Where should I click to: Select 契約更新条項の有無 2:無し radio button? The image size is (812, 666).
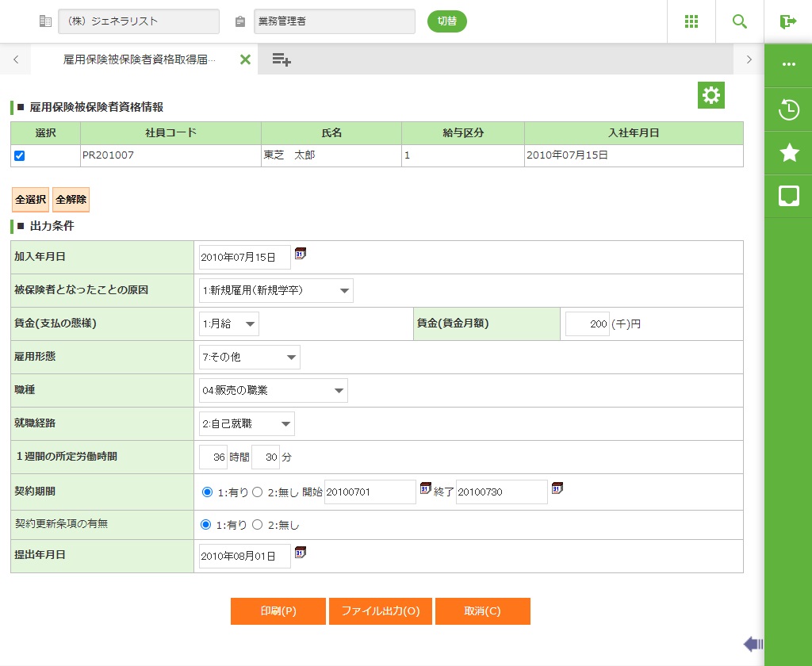click(x=257, y=525)
